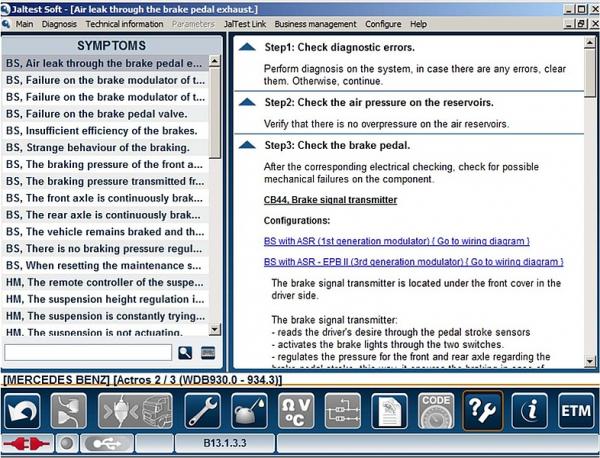This screenshot has width=600, height=458.
Task: Select BS, There is no braking pressure regul...
Action: [x=105, y=248]
